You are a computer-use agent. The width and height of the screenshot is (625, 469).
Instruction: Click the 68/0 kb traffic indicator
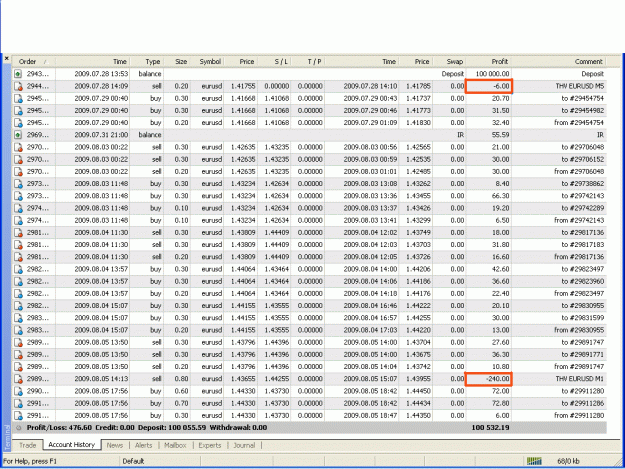pos(568,461)
